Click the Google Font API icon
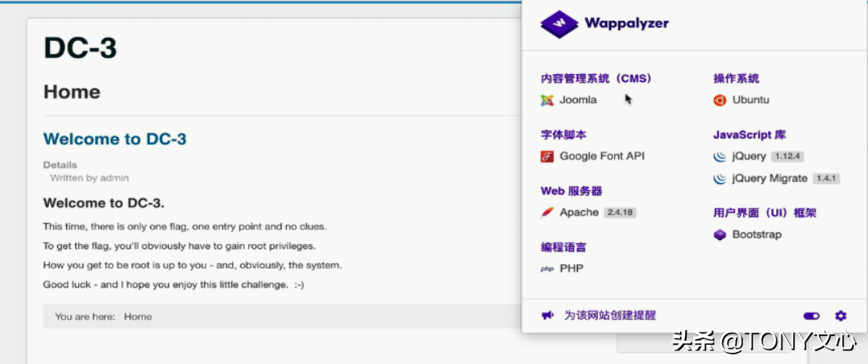 coord(547,156)
